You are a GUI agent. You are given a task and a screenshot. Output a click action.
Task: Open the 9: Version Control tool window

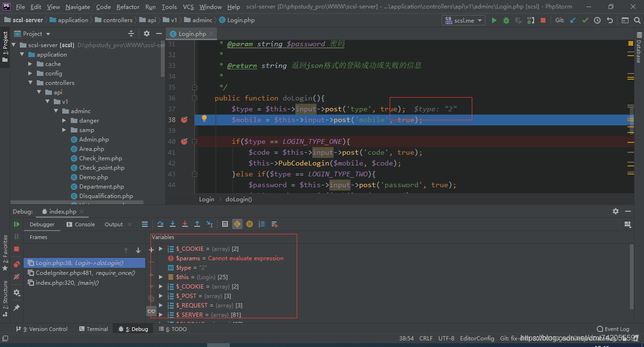(x=42, y=329)
